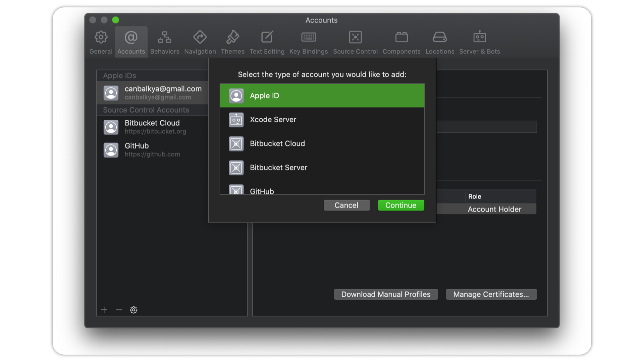Click avatar icon beside Bitbucket Cloud sidebar account
The width and height of the screenshot is (644, 362).
coord(111,127)
